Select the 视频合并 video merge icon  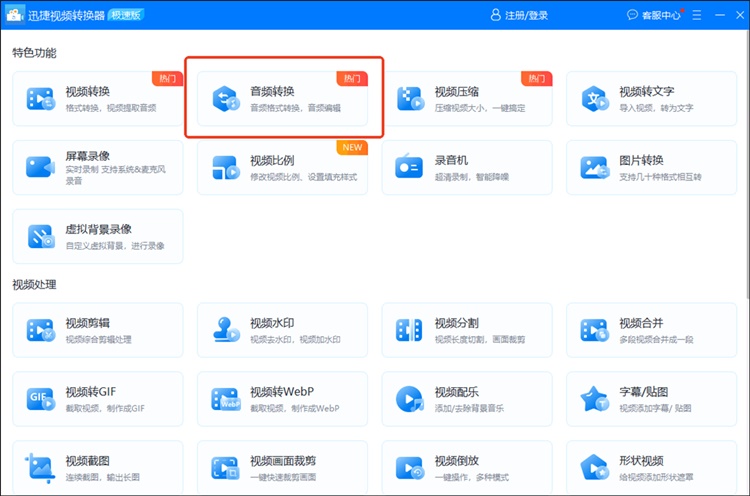click(594, 330)
